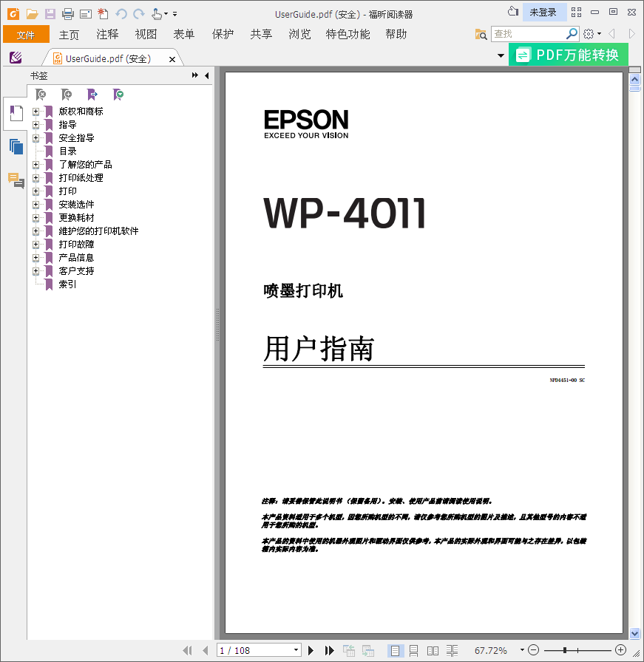The width and height of the screenshot is (644, 662).
Task: Open the 产品信息 bookmark
Action: tap(76, 258)
